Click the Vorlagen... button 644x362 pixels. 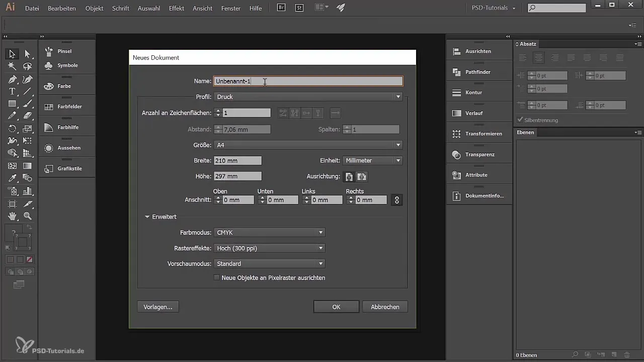coord(158,307)
